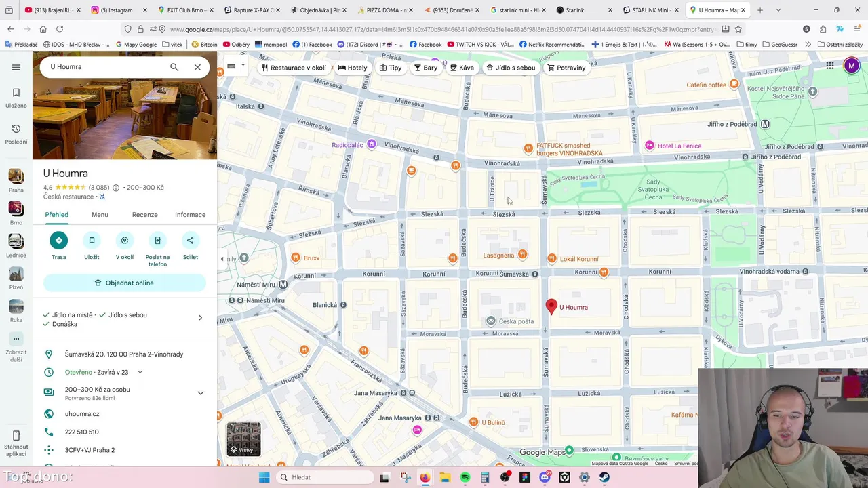Screen dimensions: 868x488
Task: Select the Potraviny filter chip
Action: coord(566,68)
